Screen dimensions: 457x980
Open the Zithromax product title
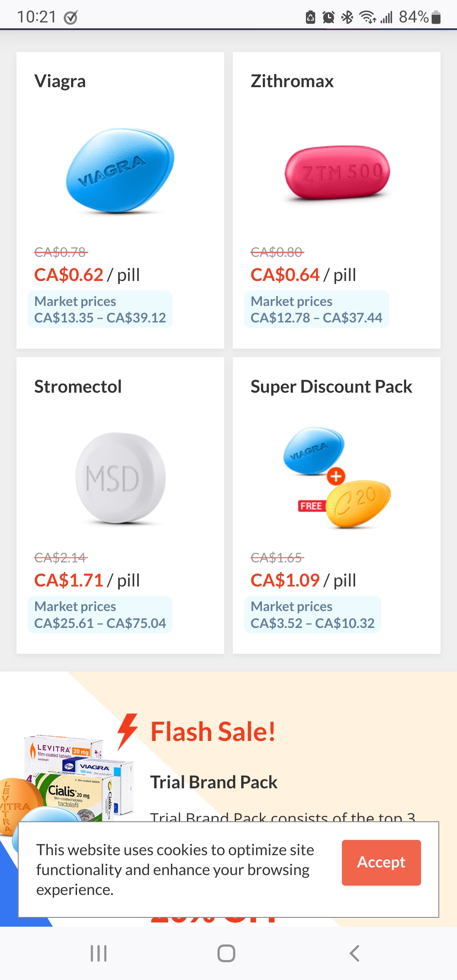[292, 81]
